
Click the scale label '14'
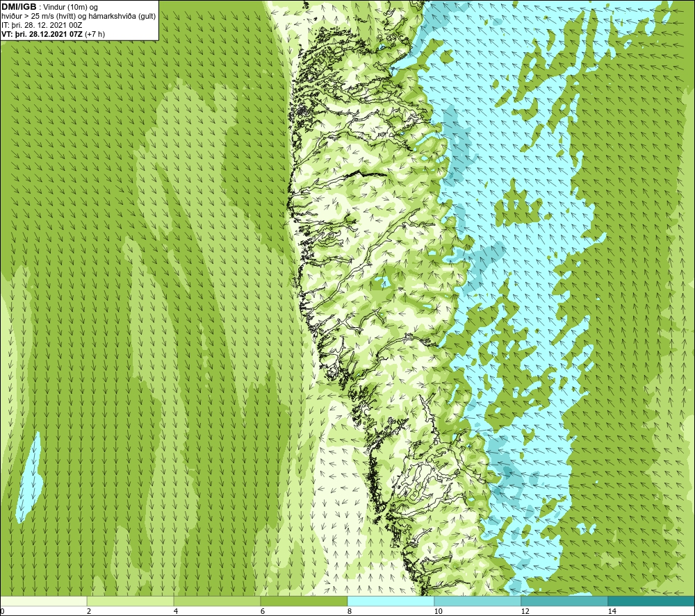click(x=612, y=611)
